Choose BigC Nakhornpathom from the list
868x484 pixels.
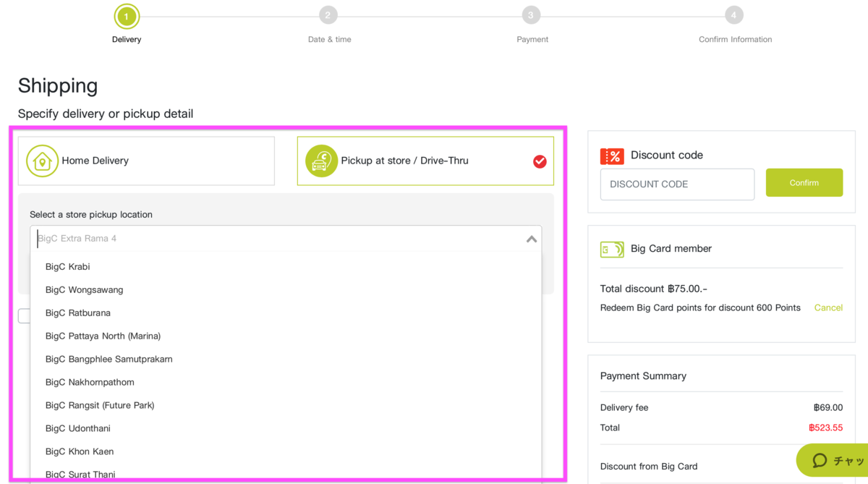(286, 383)
